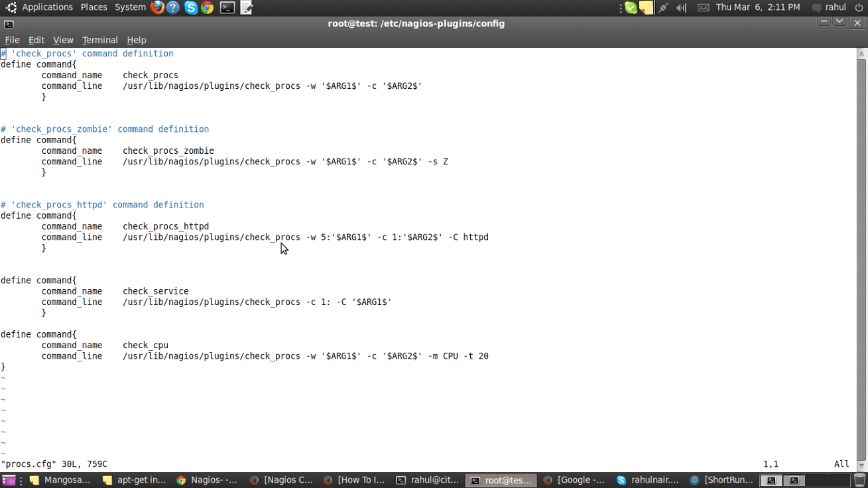Open the System menu
This screenshot has height=488, width=868.
click(130, 7)
